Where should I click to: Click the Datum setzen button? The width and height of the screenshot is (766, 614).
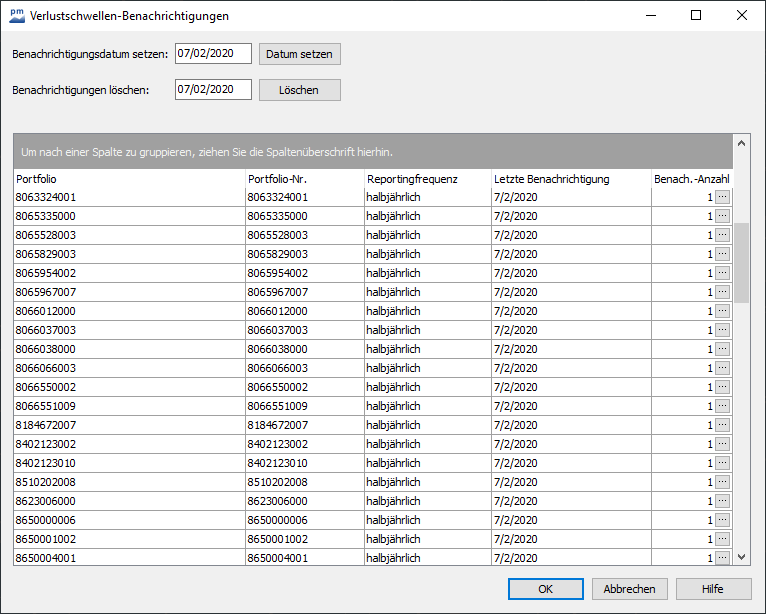pyautogui.click(x=299, y=54)
